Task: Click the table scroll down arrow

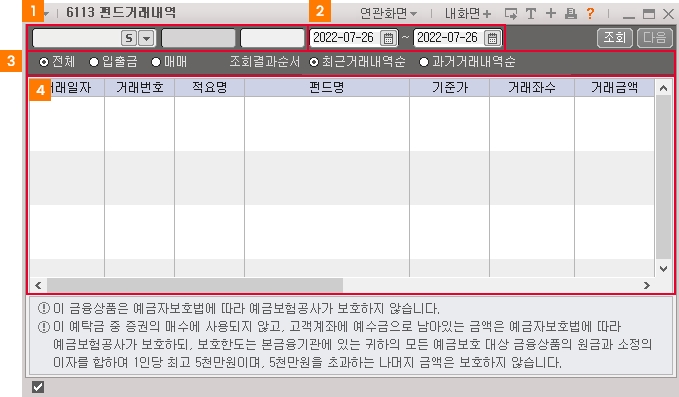Action: point(663,269)
